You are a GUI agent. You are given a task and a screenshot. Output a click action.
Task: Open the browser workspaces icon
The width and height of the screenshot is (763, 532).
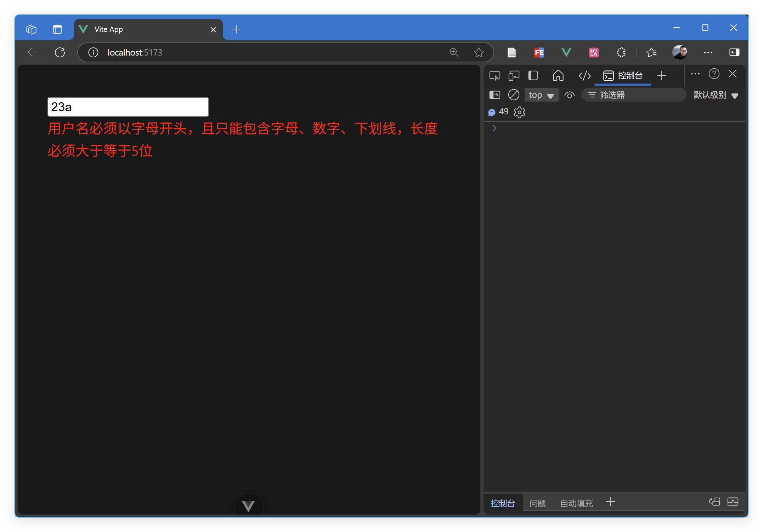(x=32, y=29)
